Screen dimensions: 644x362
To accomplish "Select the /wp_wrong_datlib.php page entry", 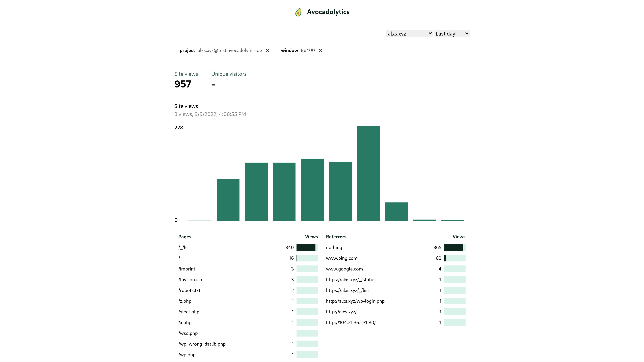I will click(202, 344).
